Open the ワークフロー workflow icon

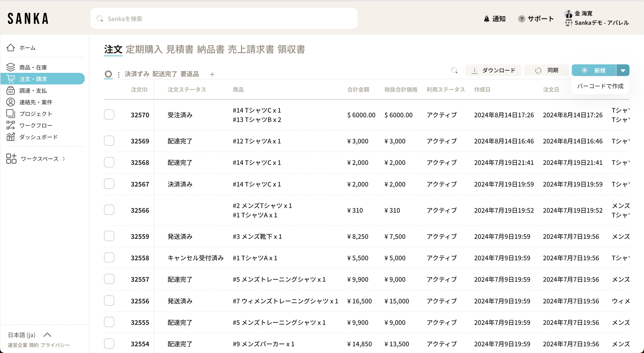[11, 125]
